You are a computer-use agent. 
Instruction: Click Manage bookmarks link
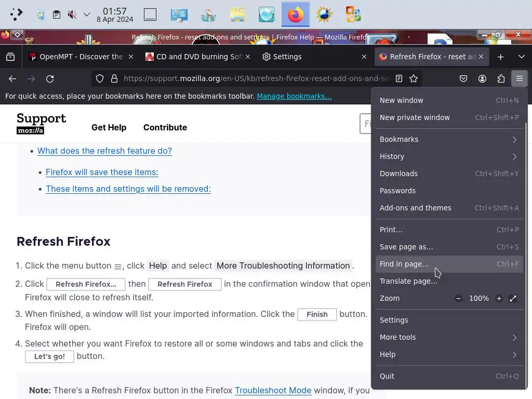[294, 96]
